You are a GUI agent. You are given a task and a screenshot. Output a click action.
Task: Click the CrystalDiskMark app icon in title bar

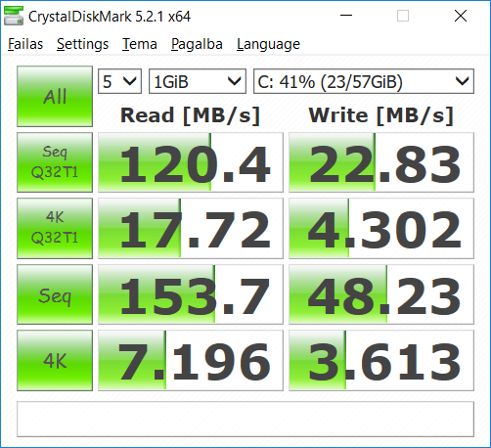(x=14, y=16)
